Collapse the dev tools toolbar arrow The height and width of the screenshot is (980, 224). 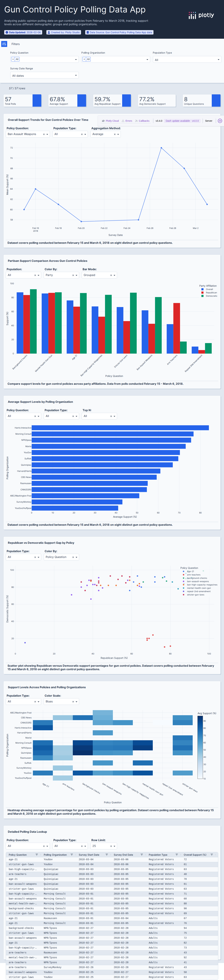coord(220,121)
